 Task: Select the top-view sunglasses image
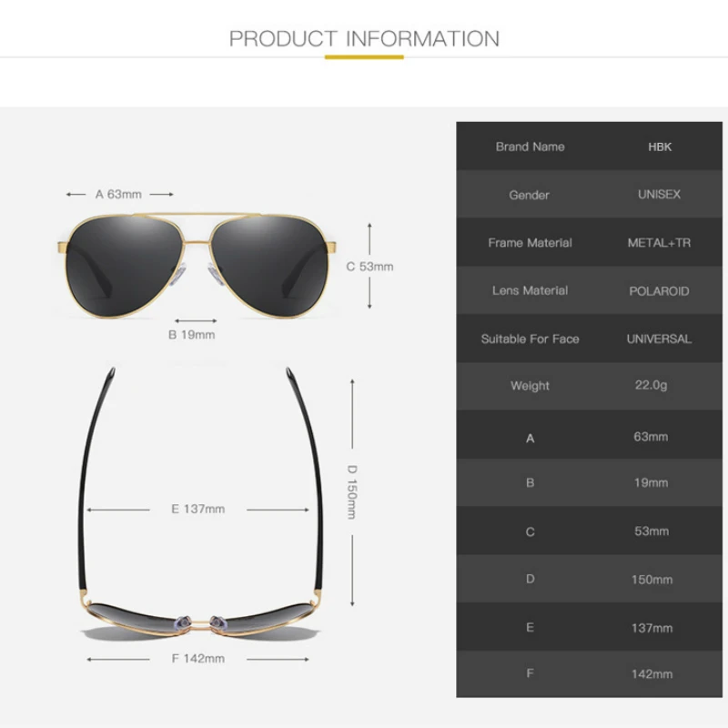200,504
